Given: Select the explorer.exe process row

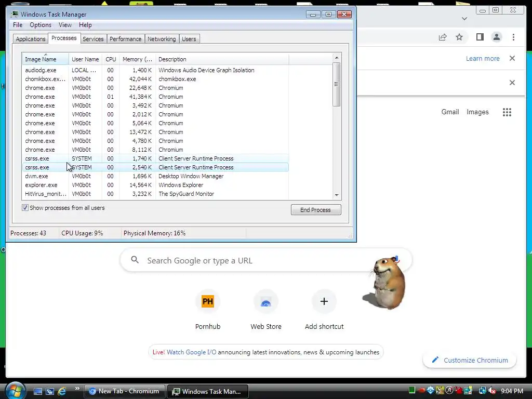Looking at the screenshot, I should click(x=155, y=185).
